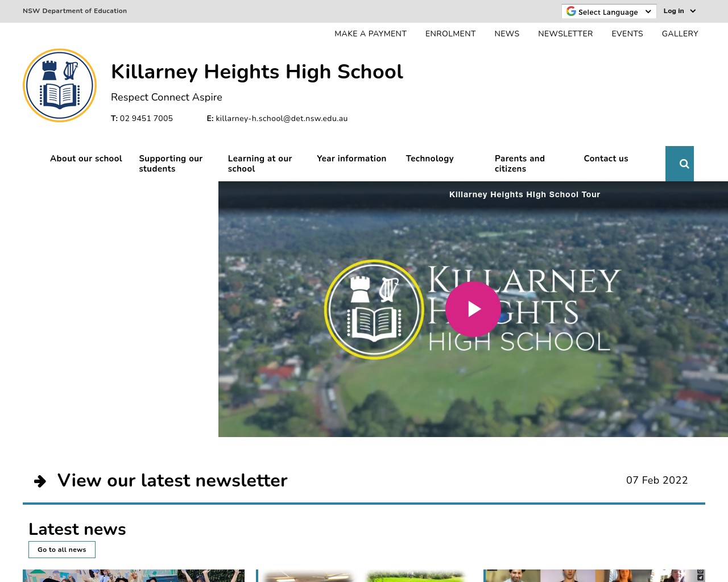Open the Gallery link
The height and width of the screenshot is (582, 728).
click(x=680, y=34)
